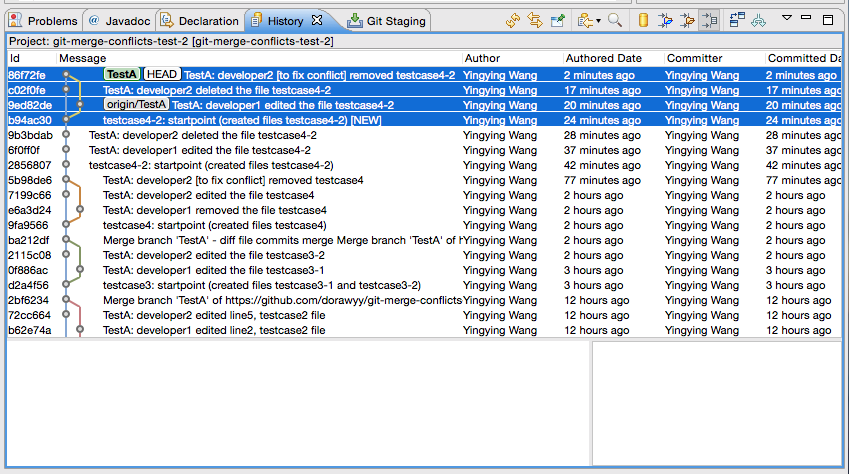Select commit b62e74a

(424, 330)
